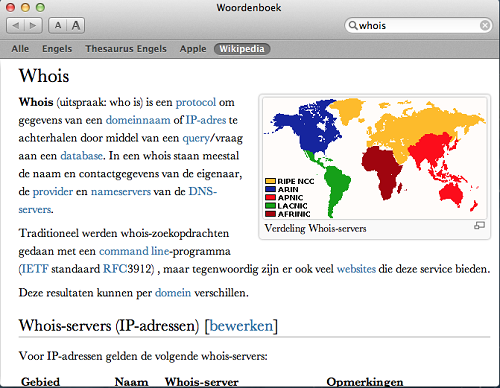Click the websites link
The image size is (500, 388).
point(356,269)
